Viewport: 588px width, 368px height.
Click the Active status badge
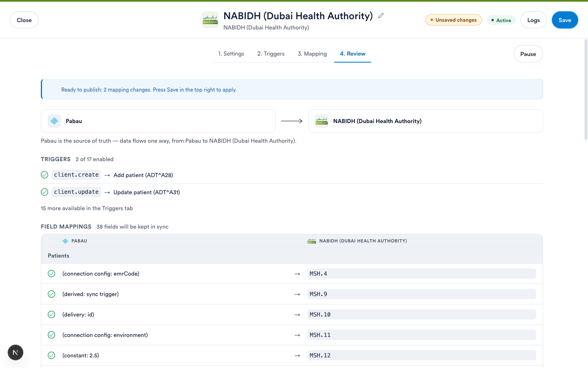point(501,20)
